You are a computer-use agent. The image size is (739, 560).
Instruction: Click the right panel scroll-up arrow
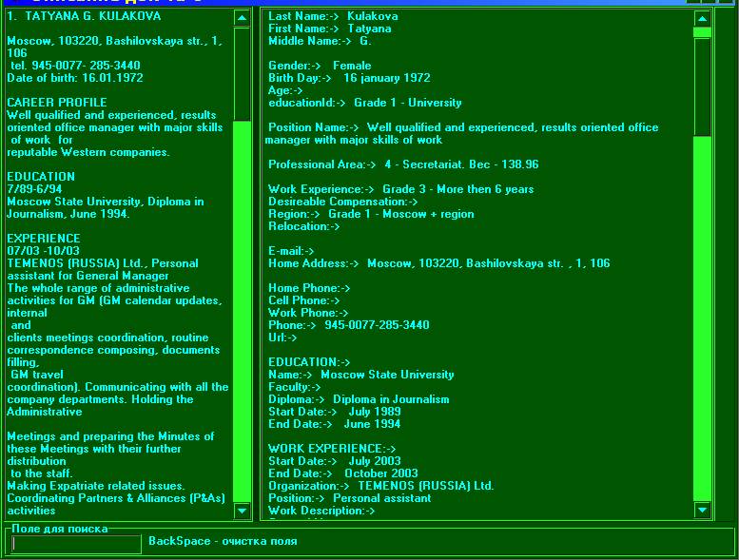coord(702,18)
